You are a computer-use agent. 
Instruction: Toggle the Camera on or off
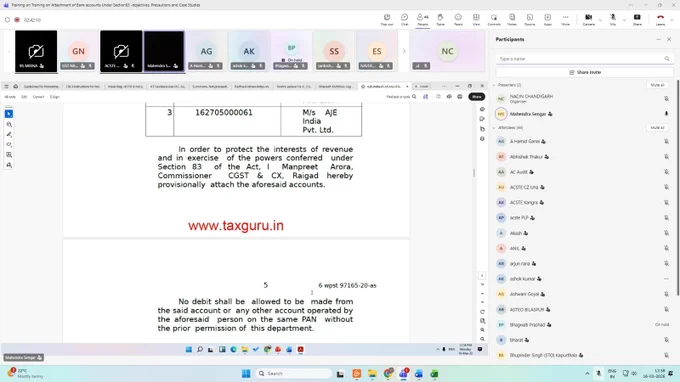coord(588,20)
